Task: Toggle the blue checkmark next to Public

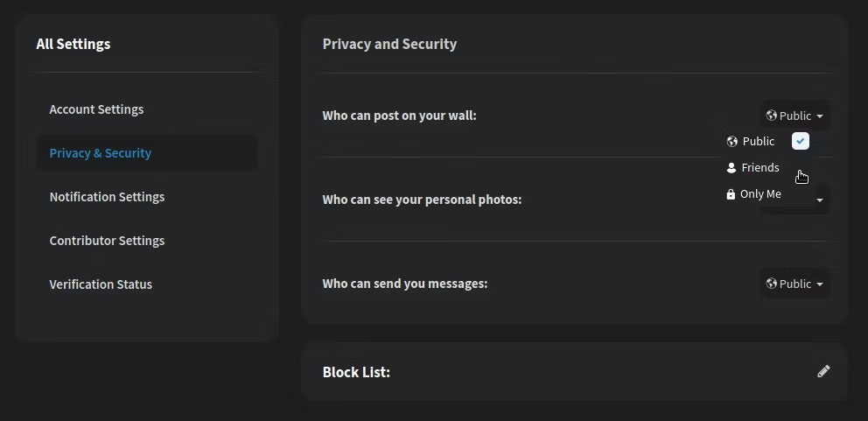Action: tap(801, 141)
